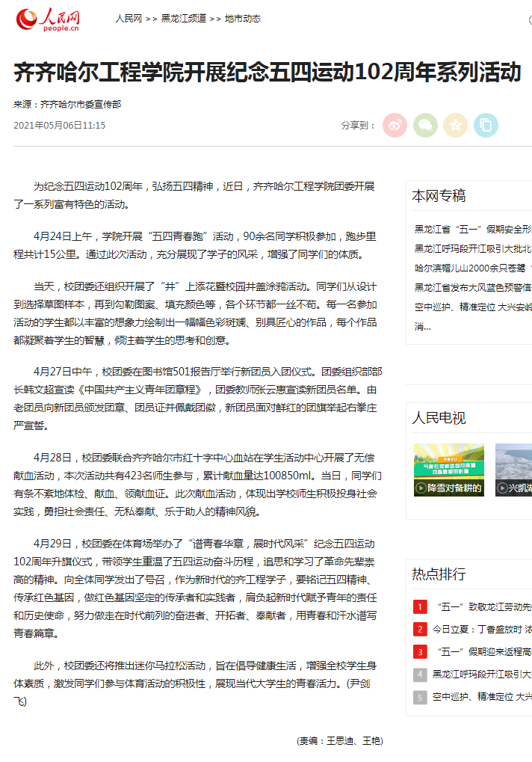The image size is (532, 762).
Task: Go to 人民网 in the breadcrumb
Action: 129,19
